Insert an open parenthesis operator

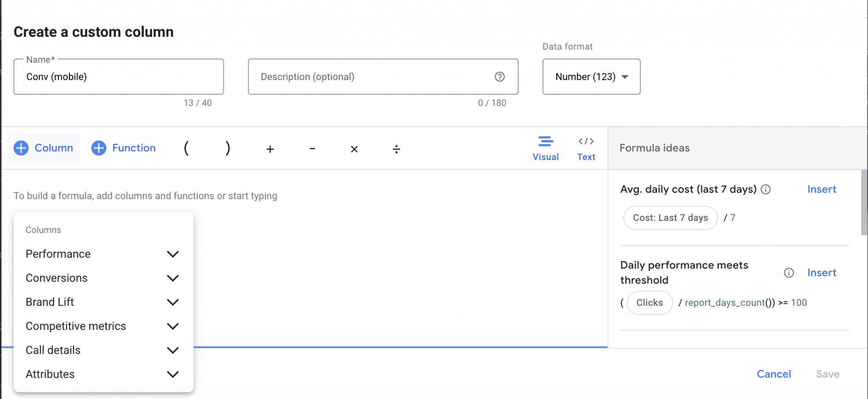click(x=186, y=148)
